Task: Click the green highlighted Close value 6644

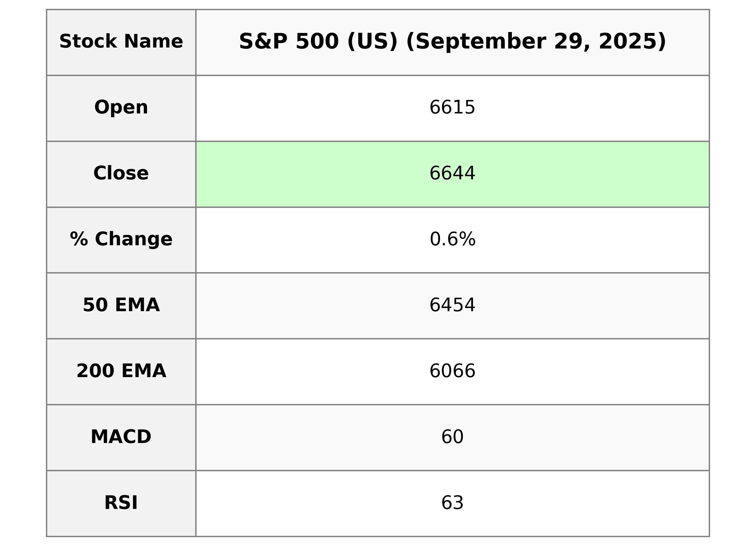Action: point(452,174)
